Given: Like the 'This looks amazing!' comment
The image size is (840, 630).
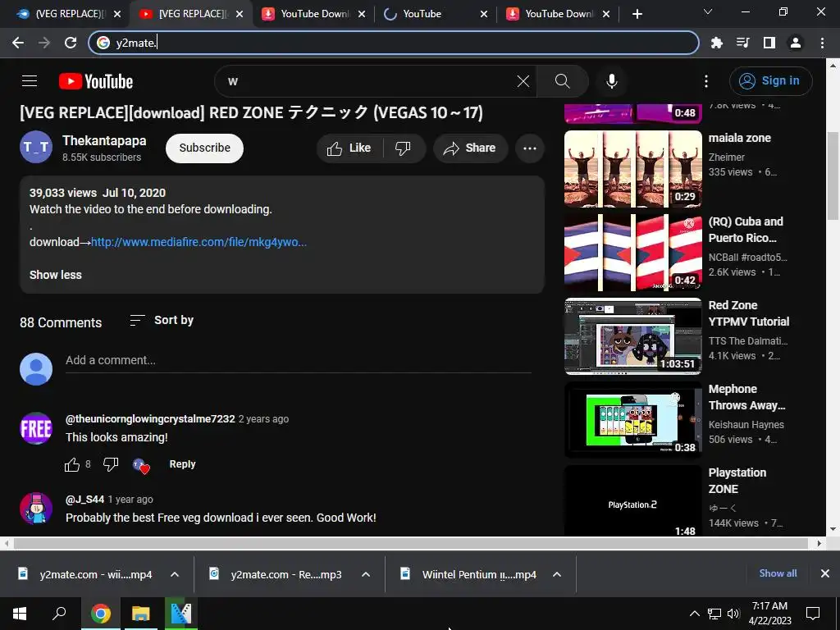Looking at the screenshot, I should click(x=72, y=464).
